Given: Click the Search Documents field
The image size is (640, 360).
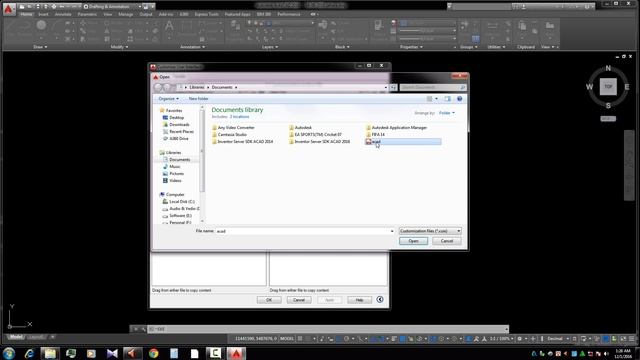Looking at the screenshot, I should point(433,87).
